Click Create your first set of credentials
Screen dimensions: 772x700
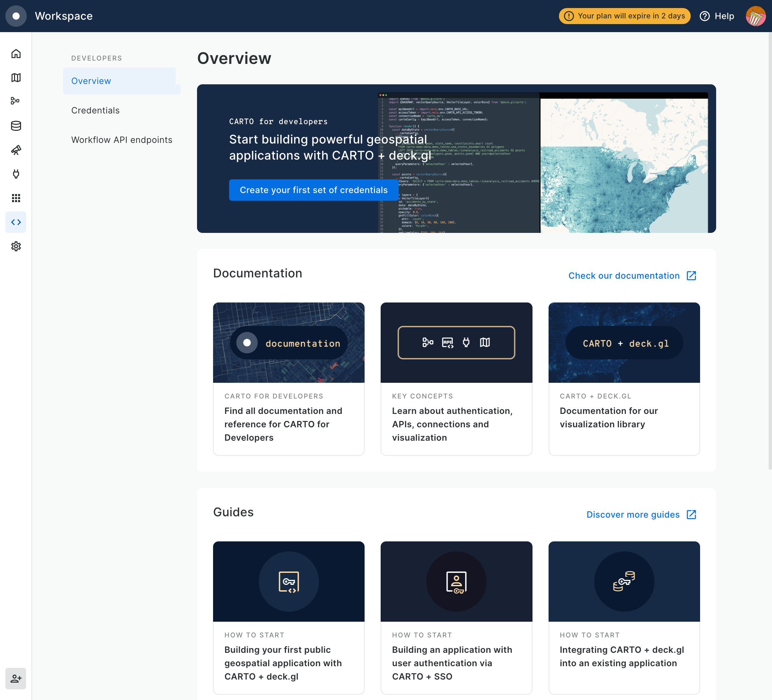(313, 190)
